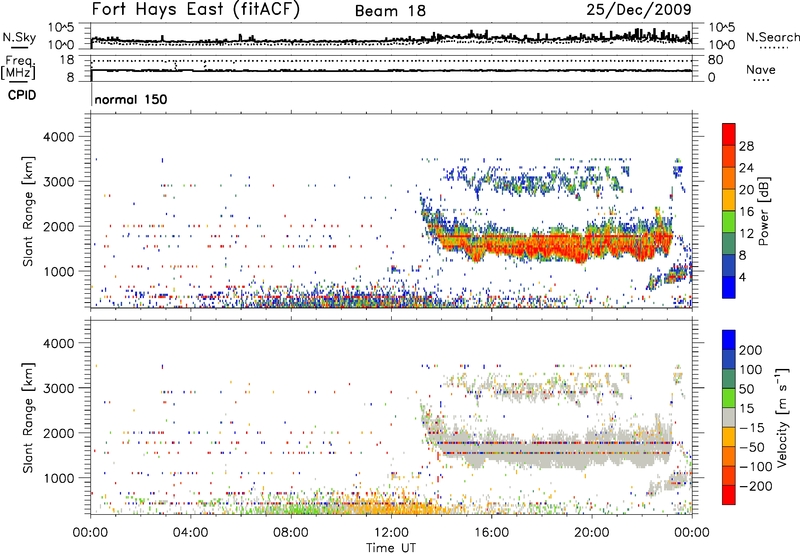Select the "3000" tick of the velocity panel
The width and height of the screenshot is (800, 554).
click(x=58, y=388)
